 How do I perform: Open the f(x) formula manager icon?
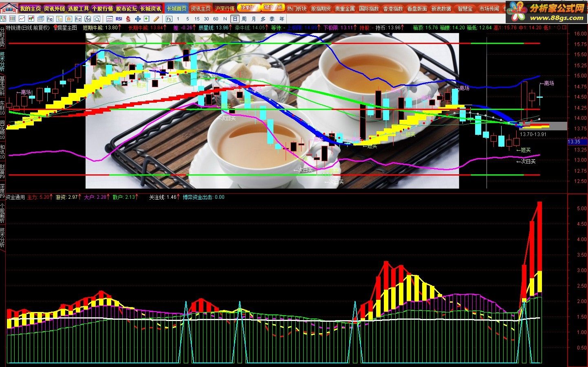pos(88,19)
